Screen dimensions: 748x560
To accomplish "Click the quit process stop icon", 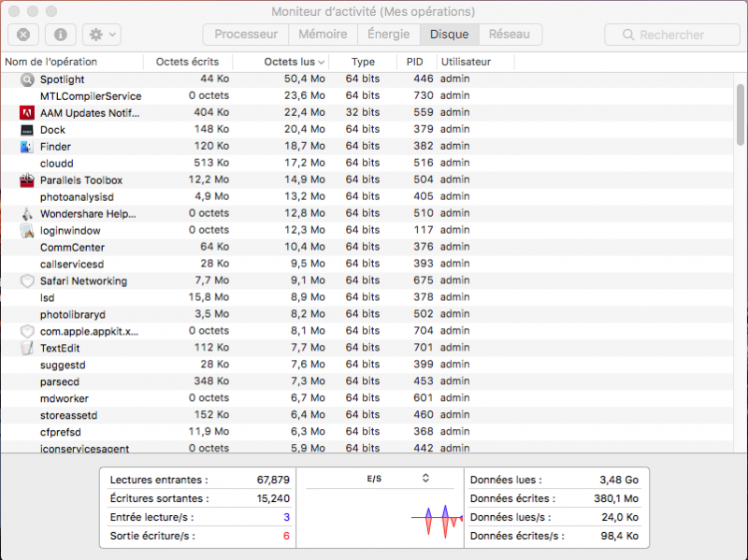I will 23,35.
